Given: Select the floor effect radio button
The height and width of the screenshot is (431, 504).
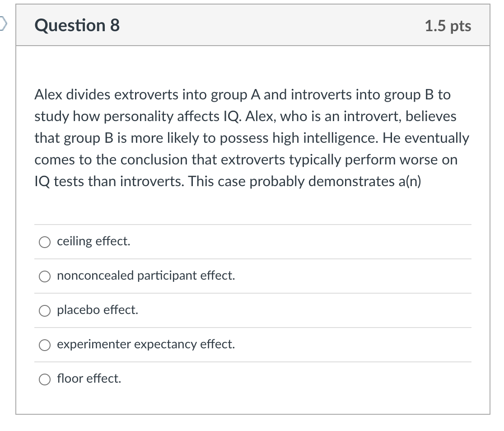Looking at the screenshot, I should (45, 379).
